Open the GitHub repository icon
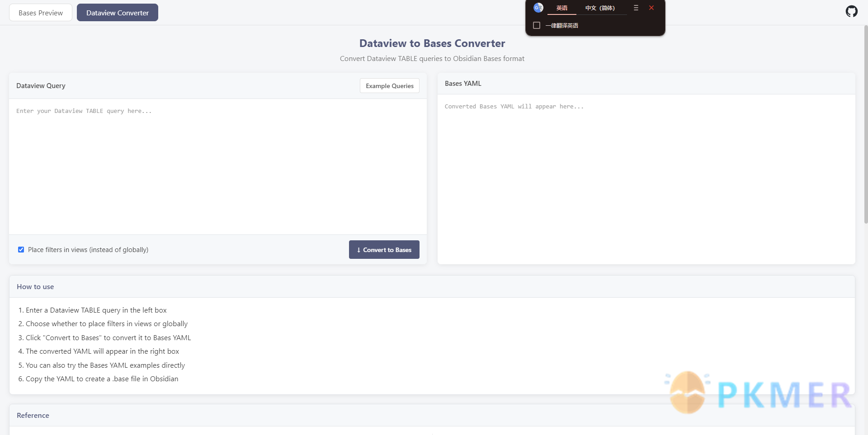868x435 pixels. click(851, 11)
